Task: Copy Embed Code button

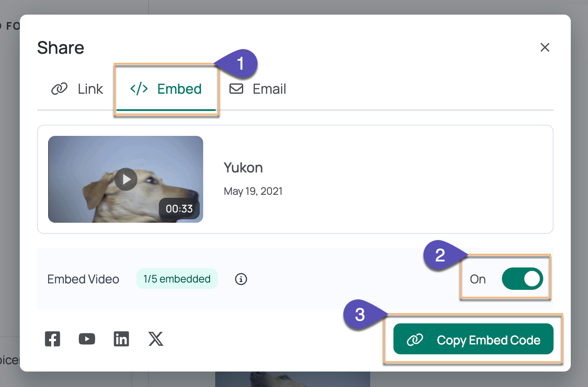Action: click(473, 339)
